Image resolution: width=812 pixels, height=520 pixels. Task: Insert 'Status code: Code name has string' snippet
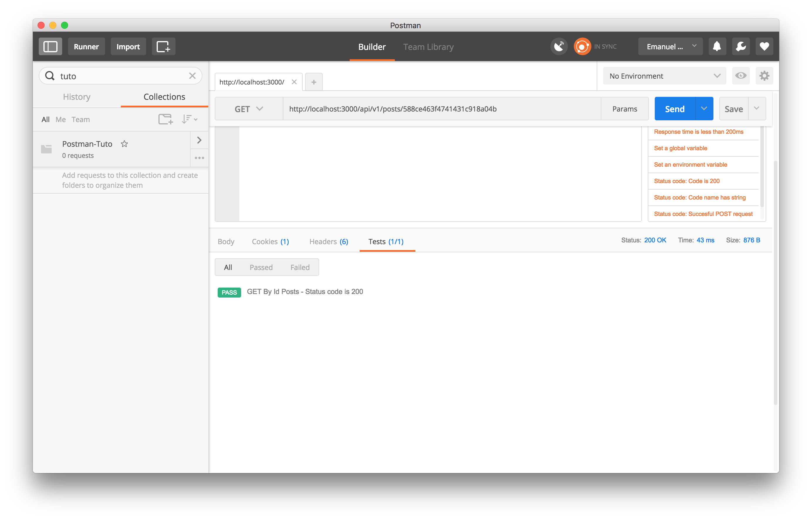(x=700, y=197)
